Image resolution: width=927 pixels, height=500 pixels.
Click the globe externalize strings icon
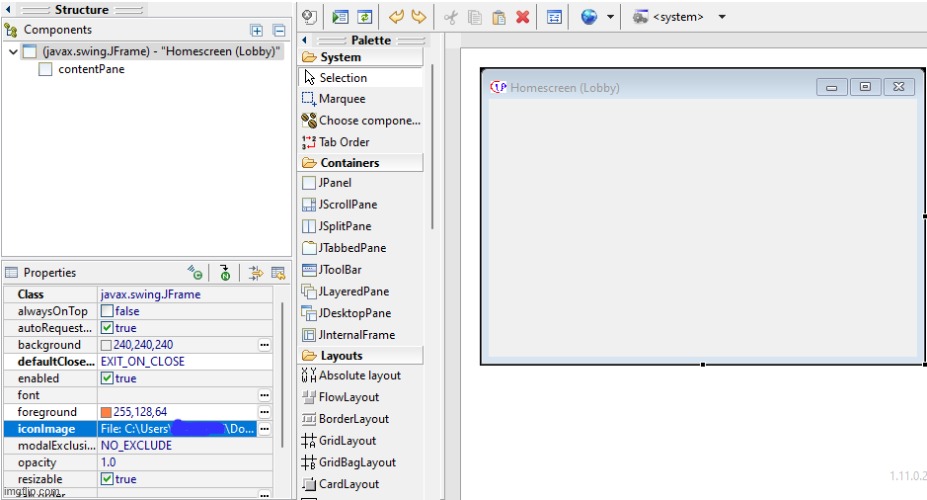pos(589,17)
